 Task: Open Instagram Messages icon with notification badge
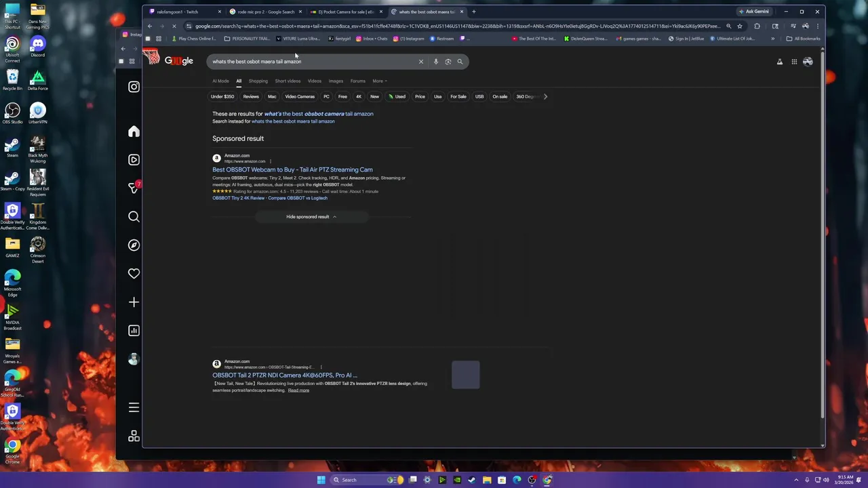tap(134, 188)
